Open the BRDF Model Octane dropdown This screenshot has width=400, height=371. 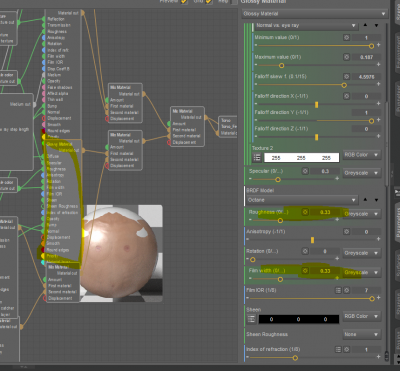(302, 200)
